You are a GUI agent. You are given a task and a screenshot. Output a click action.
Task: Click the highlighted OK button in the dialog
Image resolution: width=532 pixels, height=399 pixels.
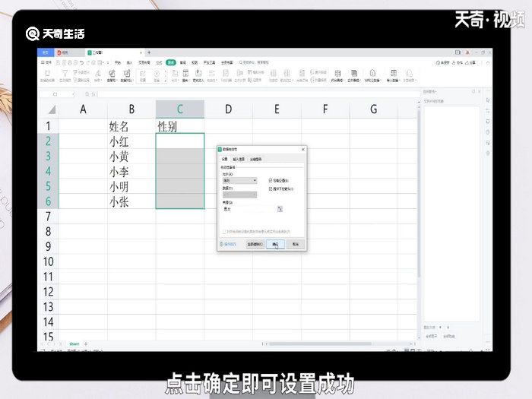point(275,244)
